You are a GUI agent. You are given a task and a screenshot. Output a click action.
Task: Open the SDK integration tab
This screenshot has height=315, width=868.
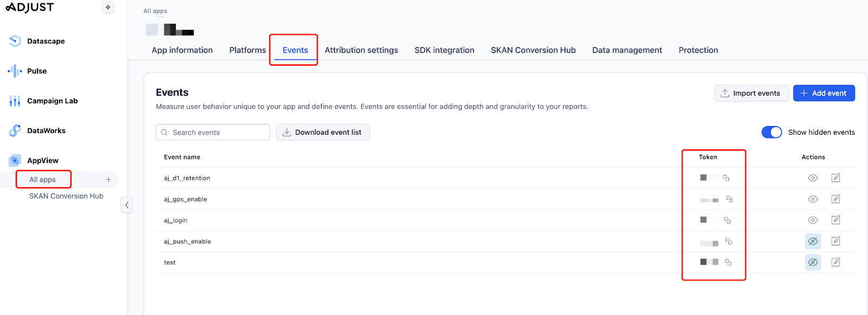pyautogui.click(x=444, y=50)
